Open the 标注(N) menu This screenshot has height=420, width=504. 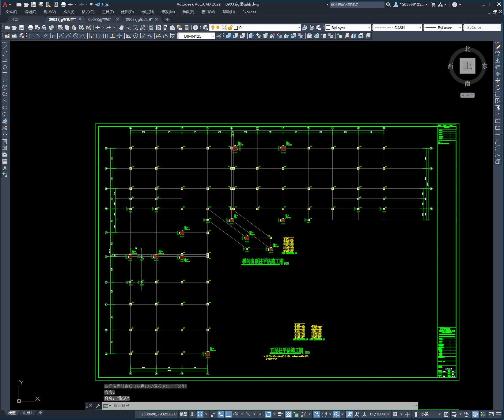[147, 12]
